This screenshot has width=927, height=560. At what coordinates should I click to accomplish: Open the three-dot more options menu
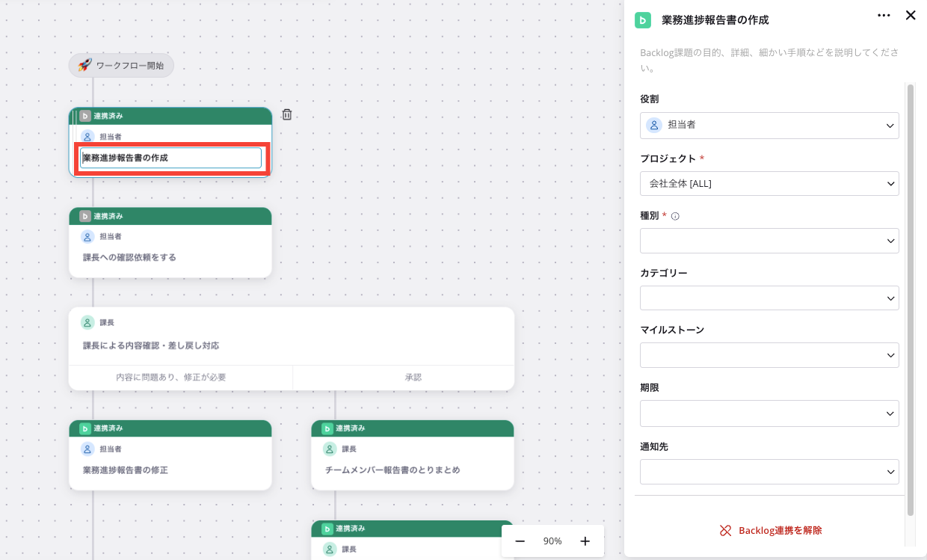pyautogui.click(x=884, y=15)
